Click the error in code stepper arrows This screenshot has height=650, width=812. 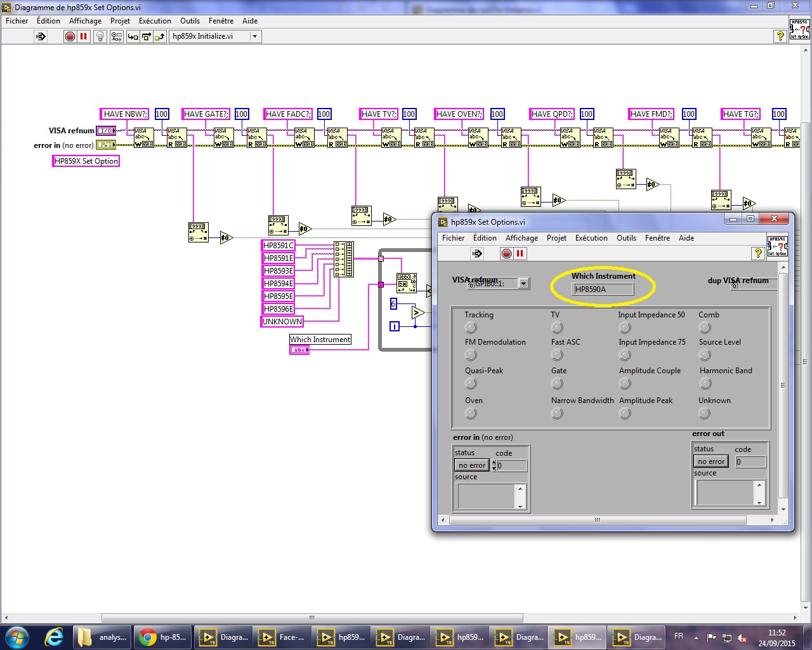coord(494,465)
